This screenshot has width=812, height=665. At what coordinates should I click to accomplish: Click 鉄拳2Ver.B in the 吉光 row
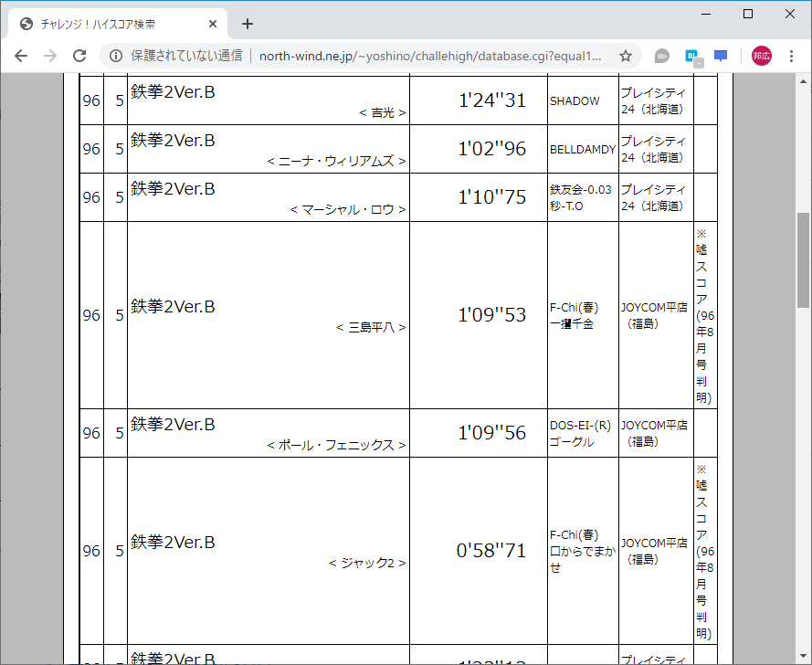[x=173, y=91]
